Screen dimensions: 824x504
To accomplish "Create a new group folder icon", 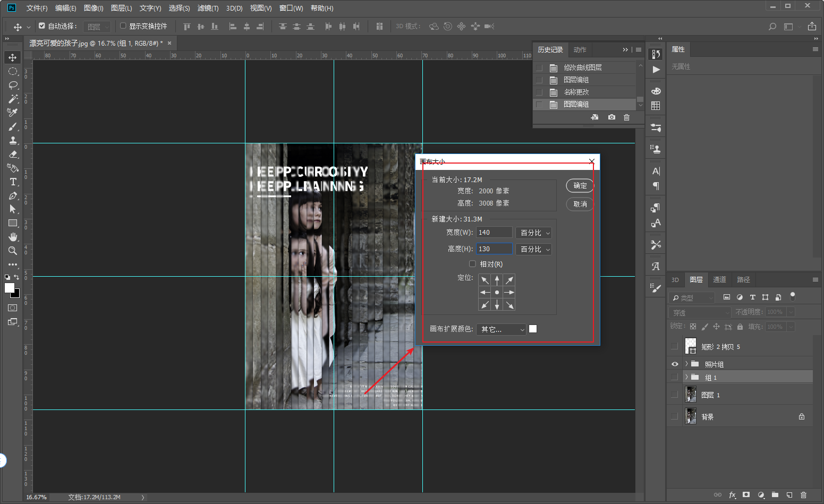I will pos(775,494).
